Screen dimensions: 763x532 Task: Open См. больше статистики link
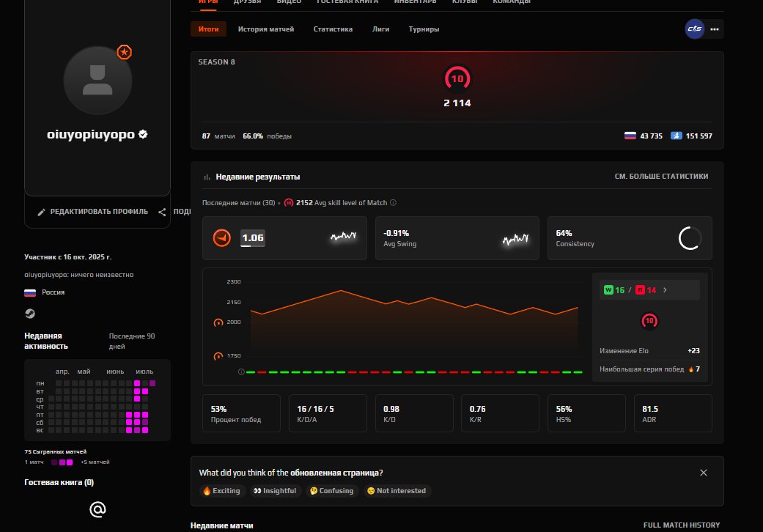tap(661, 177)
